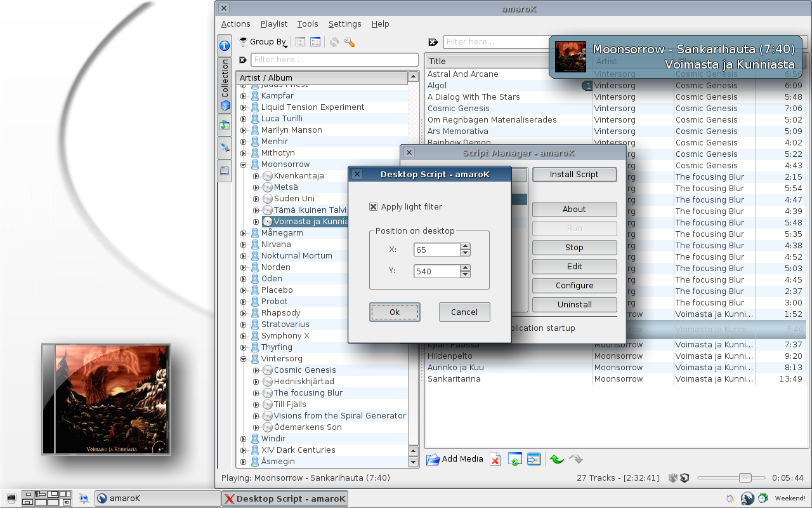Click Ok in Desktop Script dialog
This screenshot has height=508, width=812.
click(x=395, y=312)
